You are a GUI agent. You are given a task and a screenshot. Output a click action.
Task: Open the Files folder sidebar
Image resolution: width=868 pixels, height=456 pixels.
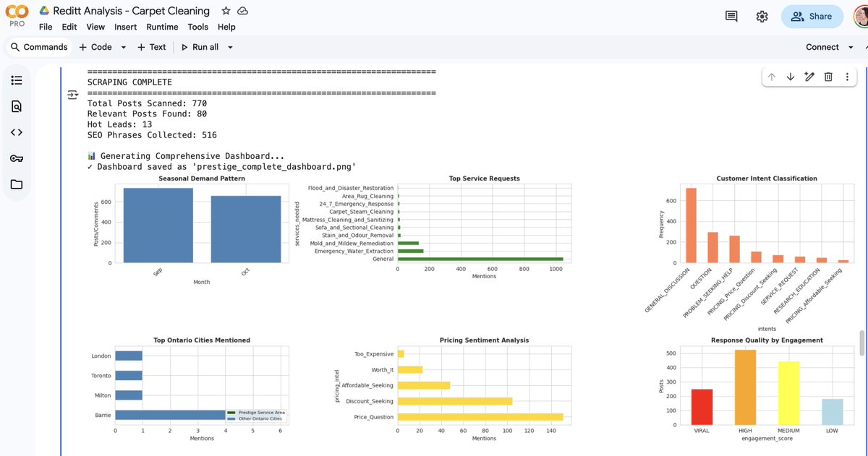click(17, 184)
